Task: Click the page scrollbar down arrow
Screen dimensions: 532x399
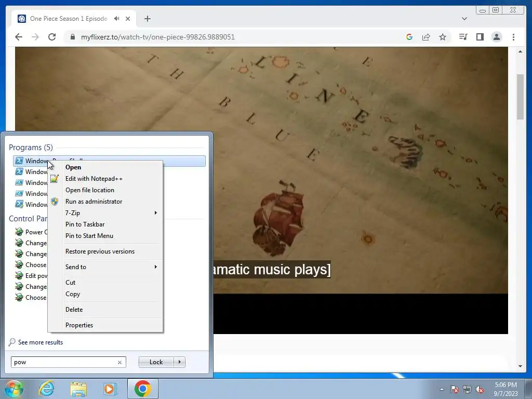Action: (520, 366)
